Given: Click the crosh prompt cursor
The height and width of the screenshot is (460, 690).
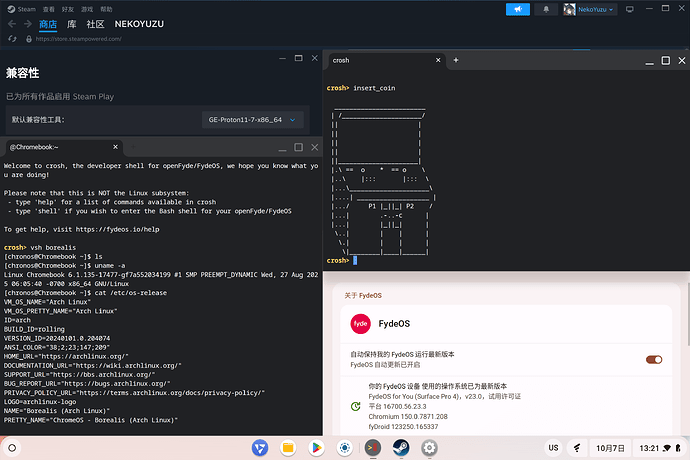Looking at the screenshot, I should coord(355,261).
